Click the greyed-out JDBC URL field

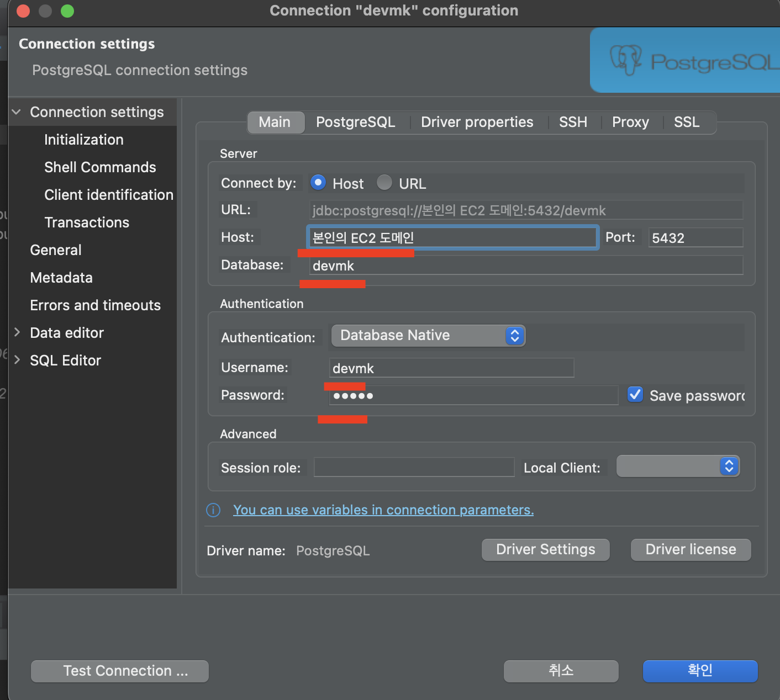(x=526, y=210)
